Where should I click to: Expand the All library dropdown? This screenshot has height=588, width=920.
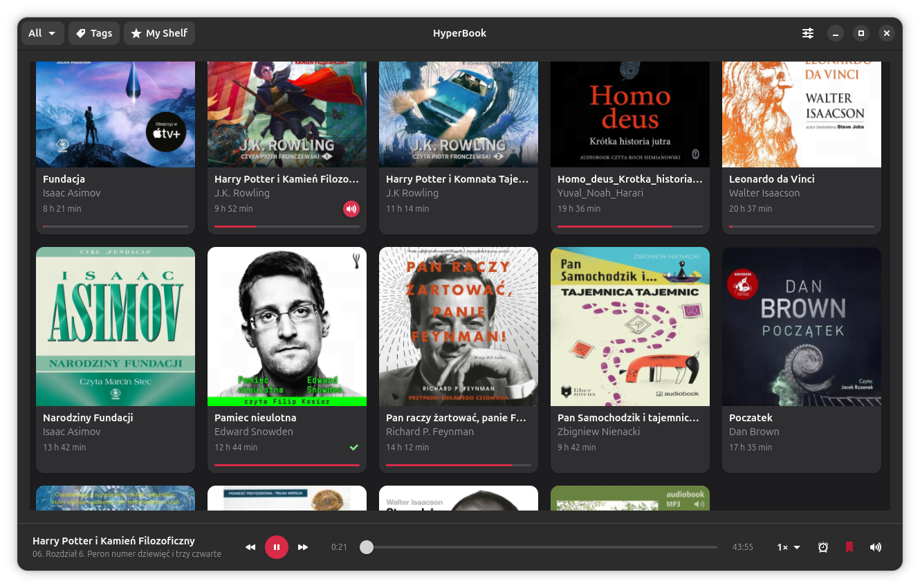click(x=43, y=33)
